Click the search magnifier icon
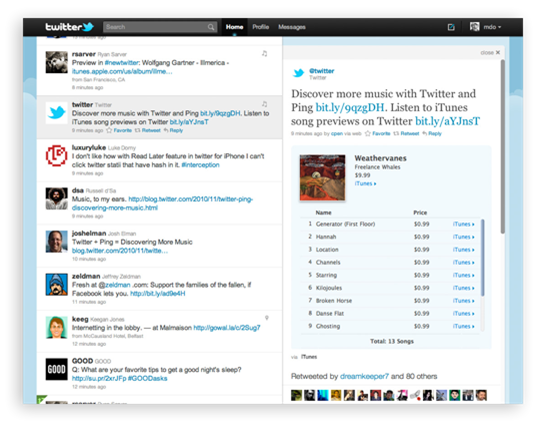The height and width of the screenshot is (424, 539). click(x=211, y=27)
